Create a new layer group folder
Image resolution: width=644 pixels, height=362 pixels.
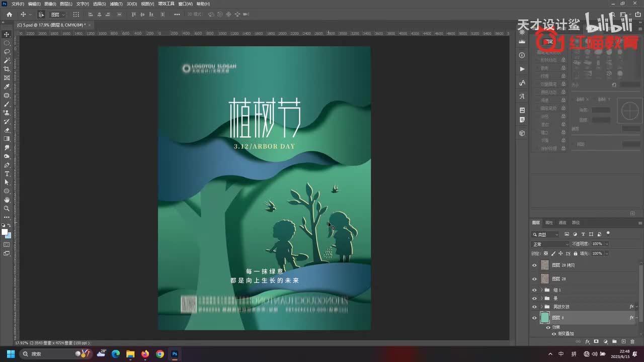coord(614,342)
